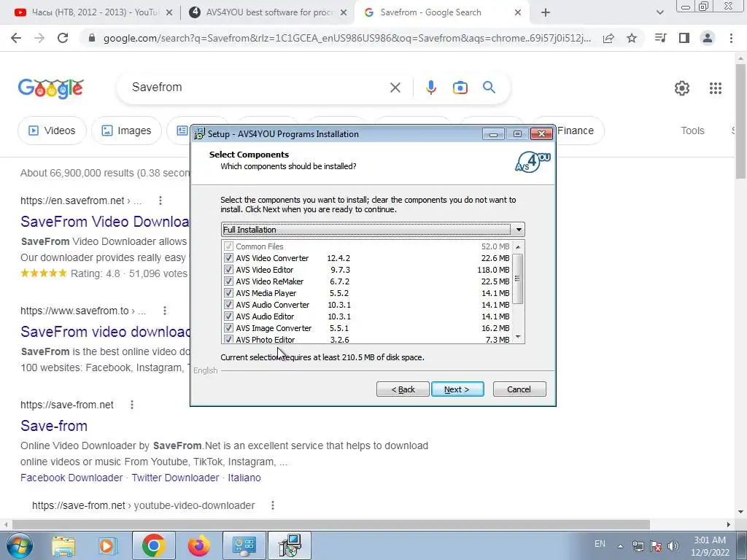The image size is (747, 560).
Task: Open the media player taskbar icon
Action: tap(108, 545)
